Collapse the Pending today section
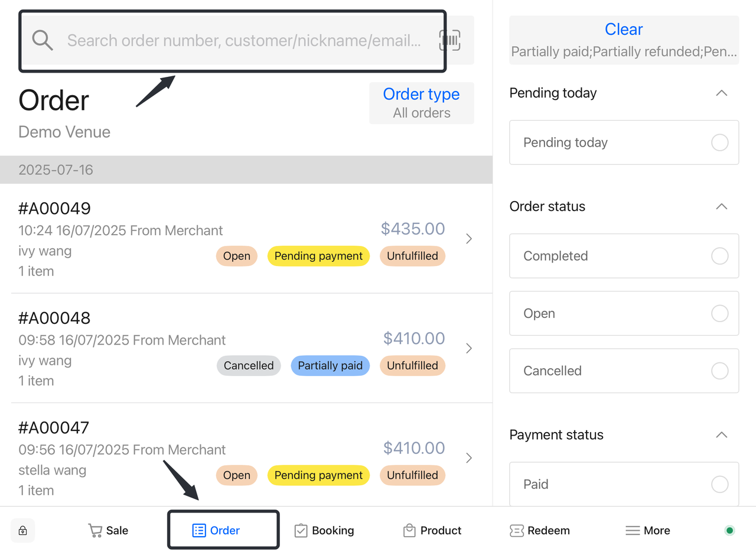The width and height of the screenshot is (756, 555). coord(721,93)
